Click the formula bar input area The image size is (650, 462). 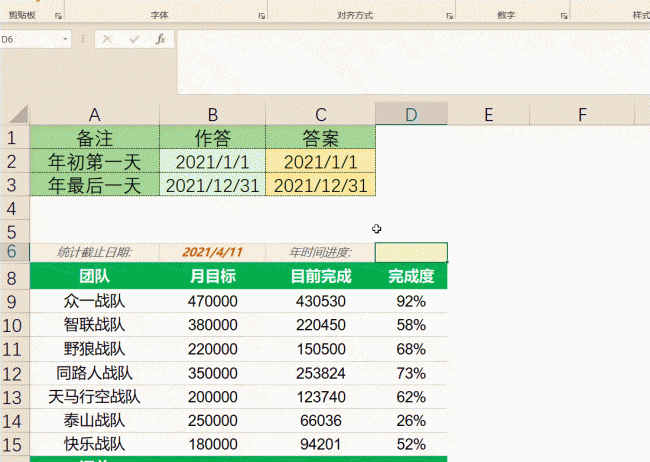point(413,62)
